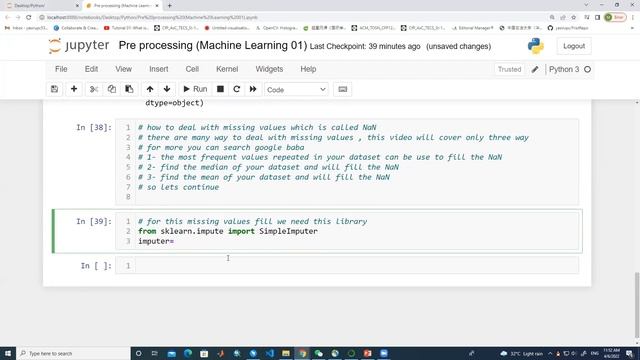Click the Jupyter logo
This screenshot has height=360, width=640.
pyautogui.click(x=79, y=45)
